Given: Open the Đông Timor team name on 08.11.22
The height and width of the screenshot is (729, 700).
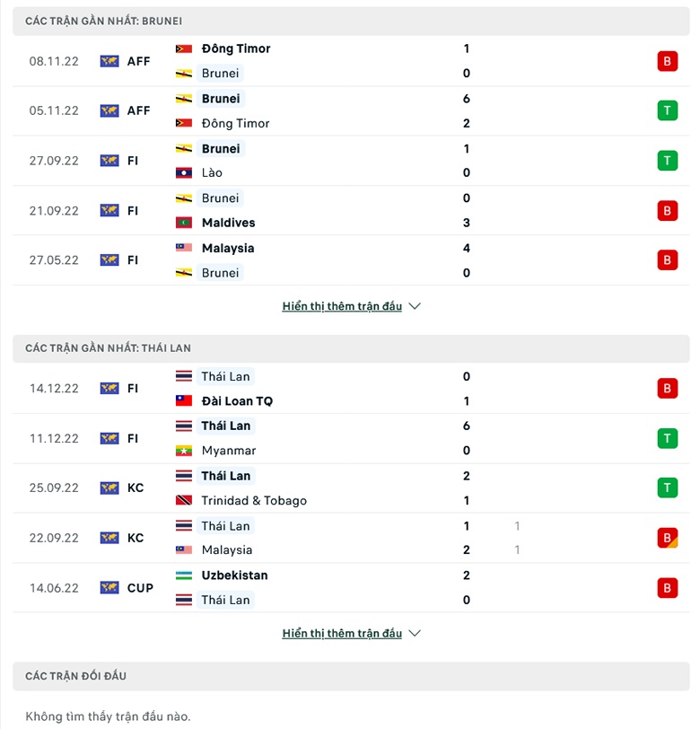Looking at the screenshot, I should click(x=236, y=48).
